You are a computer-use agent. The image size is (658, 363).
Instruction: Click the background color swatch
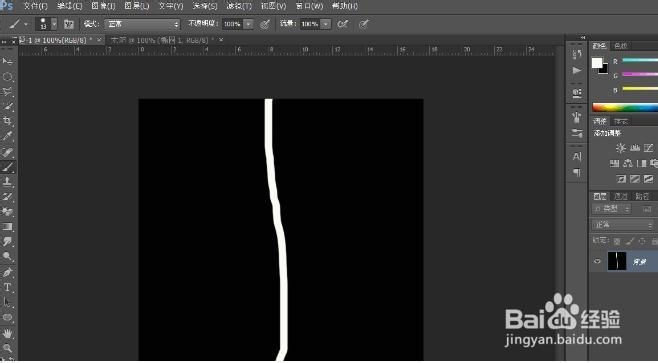pyautogui.click(x=604, y=70)
